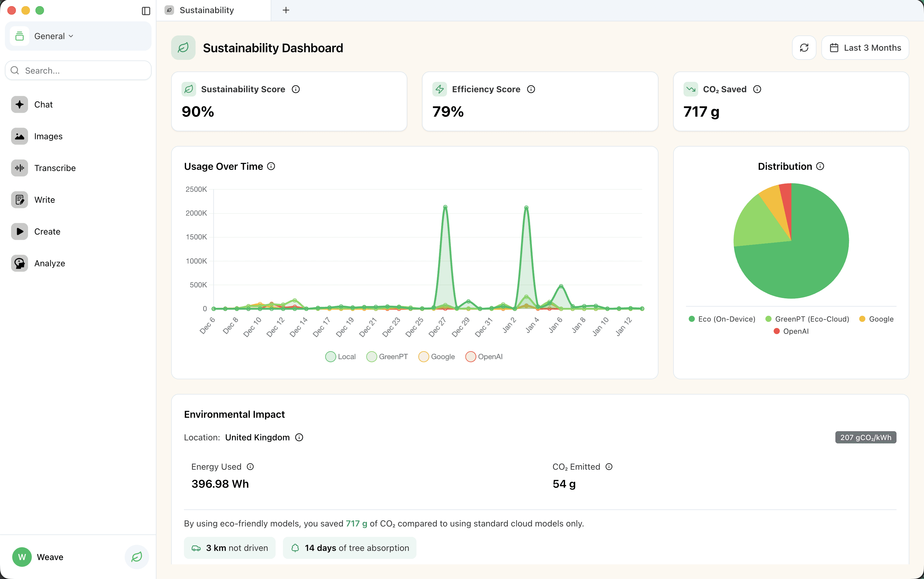This screenshot has width=924, height=579.
Task: Expand the General workspace dropdown
Action: [x=54, y=36]
